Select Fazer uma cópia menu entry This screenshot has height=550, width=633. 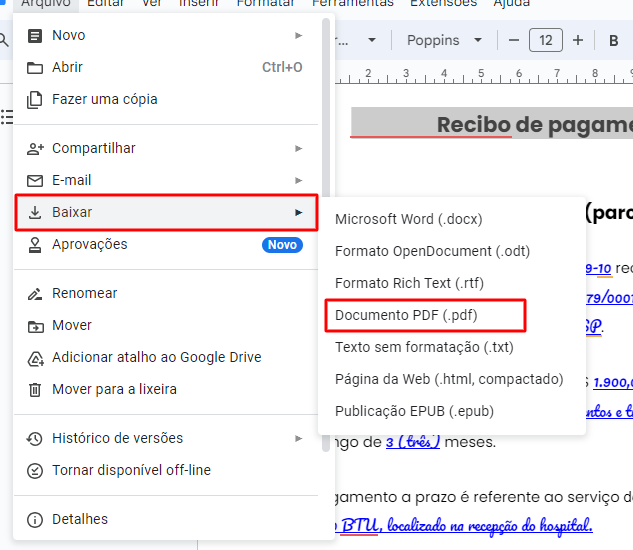tap(166, 99)
